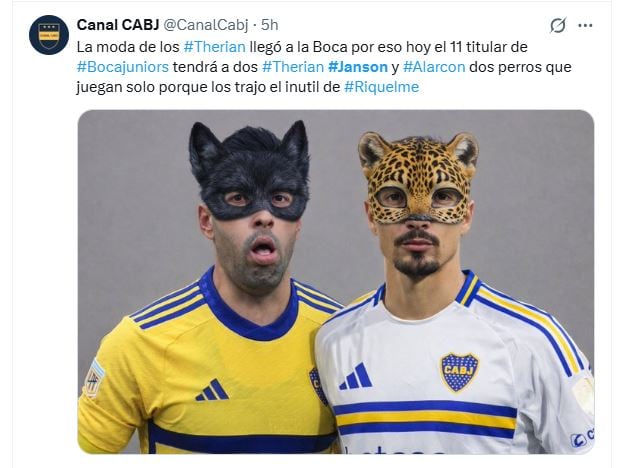The width and height of the screenshot is (630, 468).
Task: Click the league patch on yellow sleeve
Action: point(94,379)
